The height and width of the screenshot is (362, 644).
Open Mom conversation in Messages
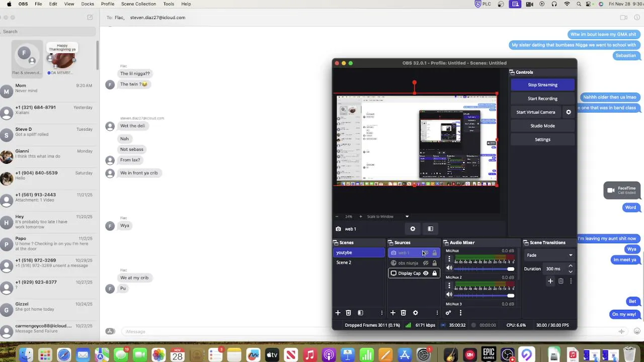tap(48, 90)
